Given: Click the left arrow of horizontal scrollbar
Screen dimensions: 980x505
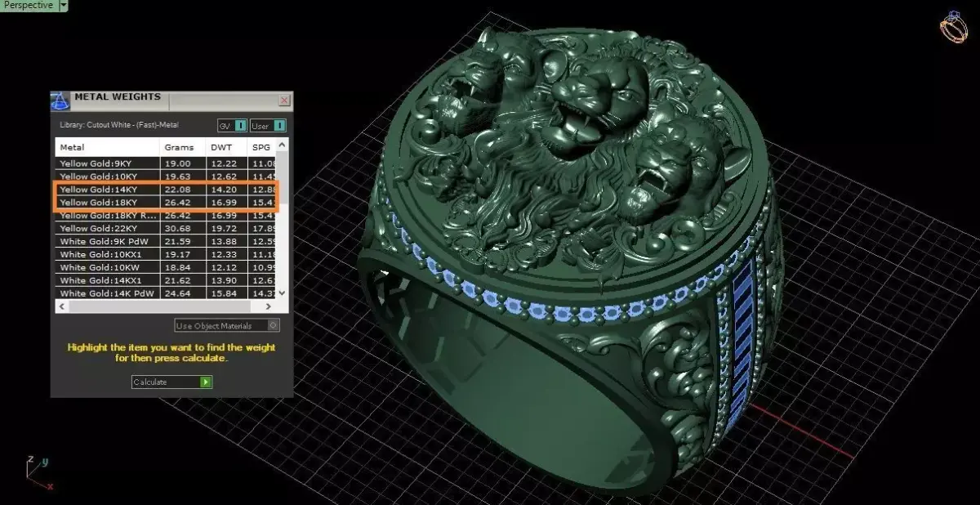Looking at the screenshot, I should [x=60, y=306].
